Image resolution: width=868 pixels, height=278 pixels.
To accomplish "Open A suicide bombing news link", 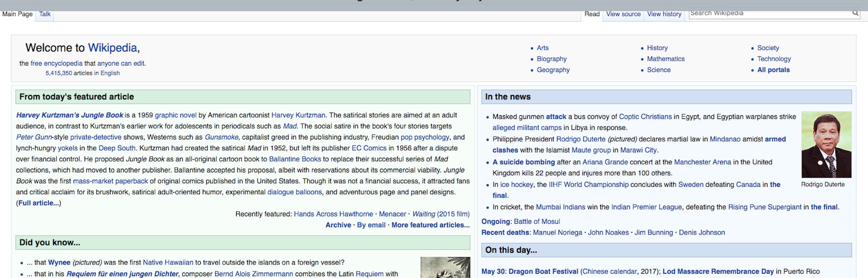I will click(523, 162).
